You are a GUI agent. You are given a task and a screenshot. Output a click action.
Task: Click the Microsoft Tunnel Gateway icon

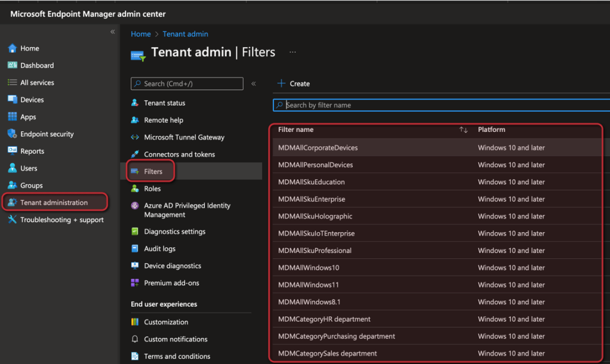pos(135,137)
